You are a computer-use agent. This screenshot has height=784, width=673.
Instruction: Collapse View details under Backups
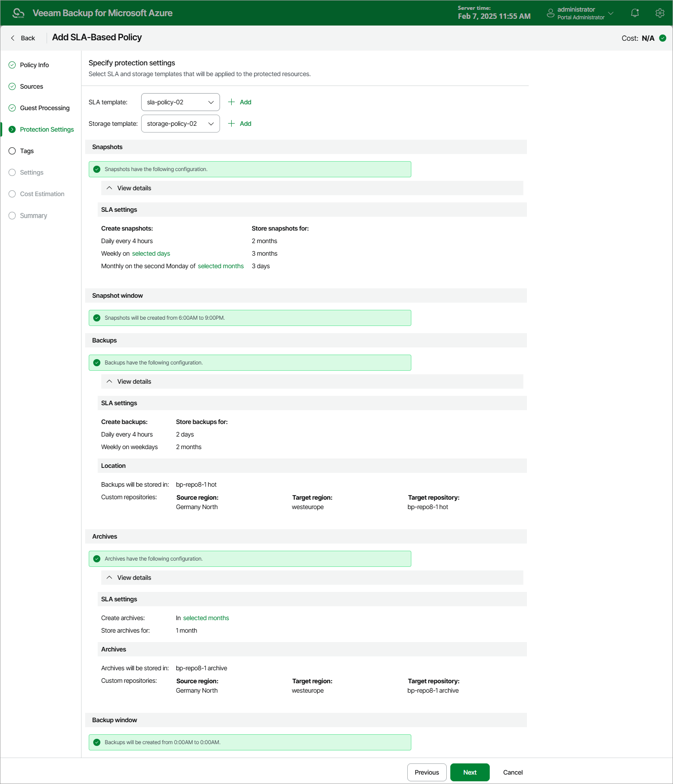click(x=312, y=381)
